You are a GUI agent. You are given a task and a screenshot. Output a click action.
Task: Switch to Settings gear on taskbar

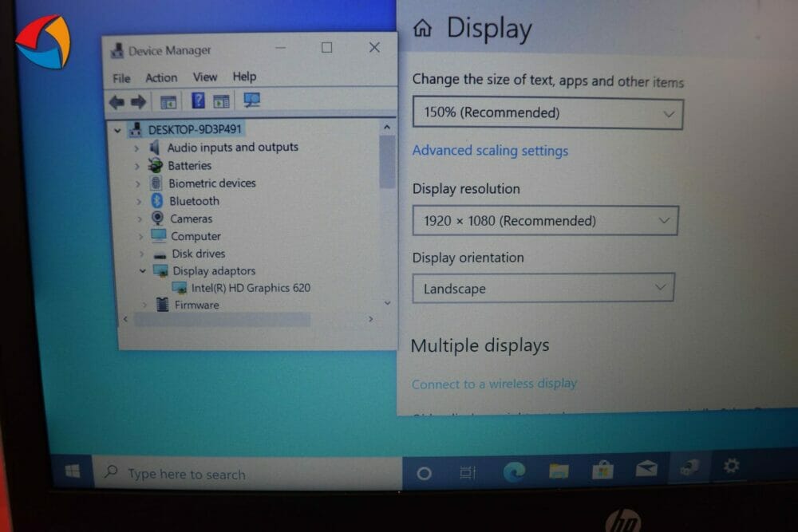(731, 465)
